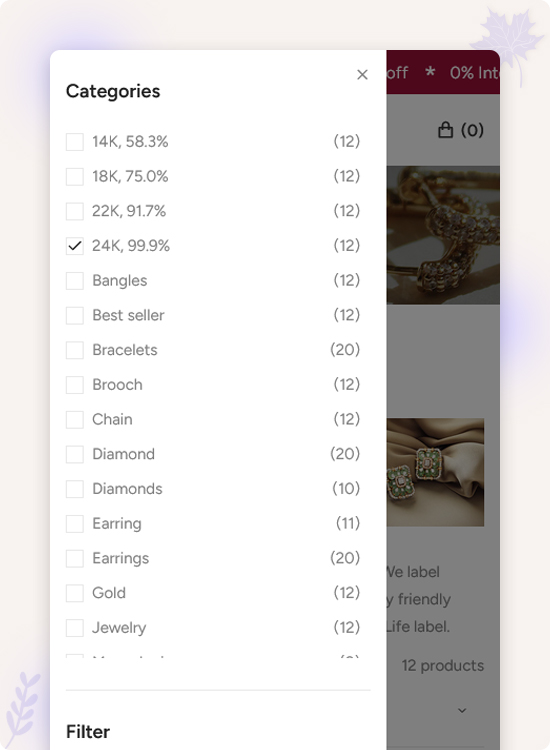The width and height of the screenshot is (550, 750).
Task: Close the Categories filter panel
Action: point(362,75)
